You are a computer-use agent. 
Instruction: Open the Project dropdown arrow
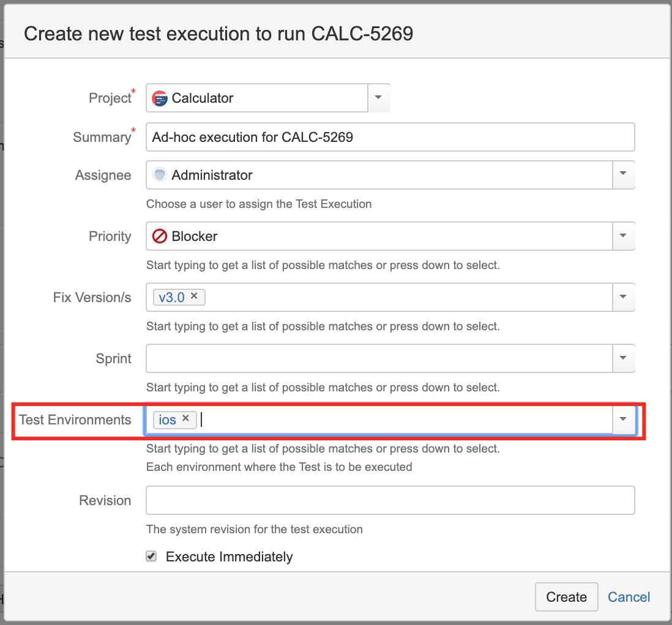coord(378,98)
